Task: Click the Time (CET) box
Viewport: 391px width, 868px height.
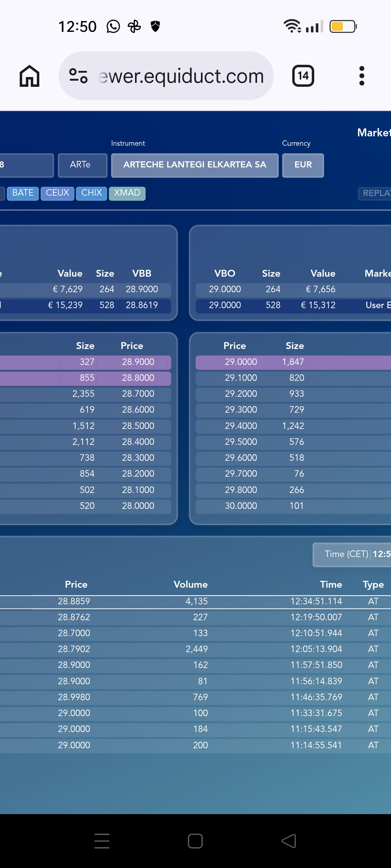Action: (352, 554)
